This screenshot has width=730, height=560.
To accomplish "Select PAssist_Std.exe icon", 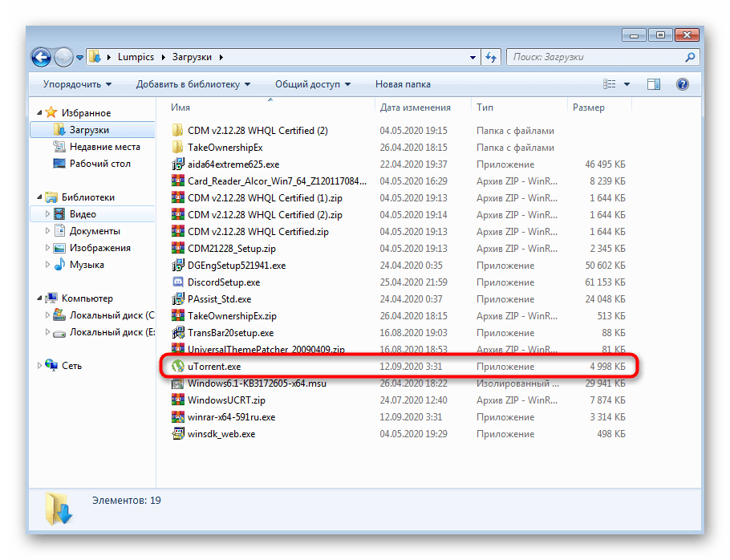I will coord(177,298).
